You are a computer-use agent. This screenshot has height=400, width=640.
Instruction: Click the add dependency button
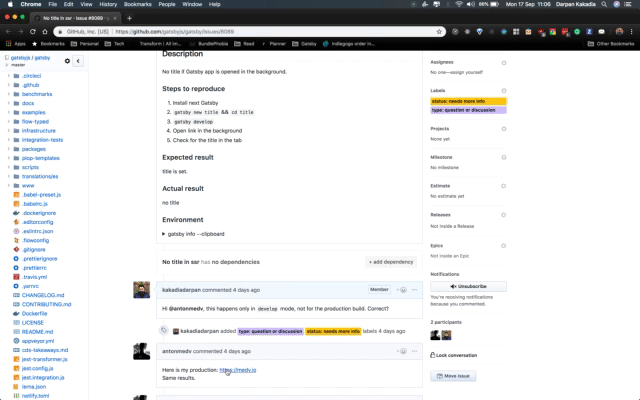(x=391, y=262)
